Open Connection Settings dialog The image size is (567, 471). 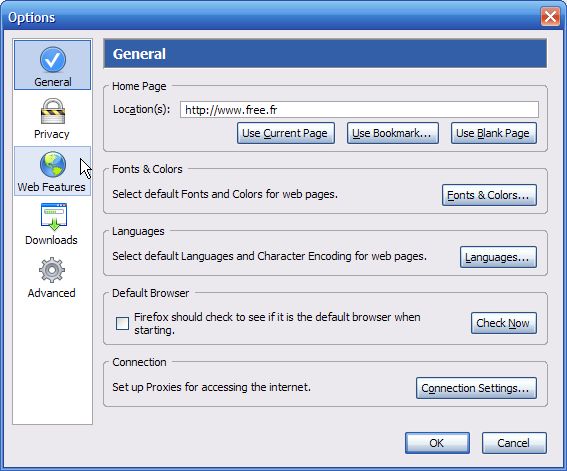(x=476, y=388)
